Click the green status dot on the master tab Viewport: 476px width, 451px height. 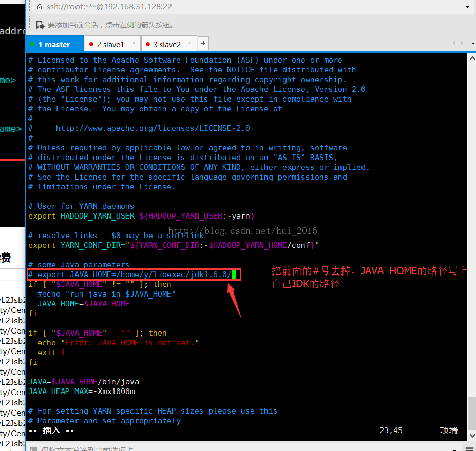click(x=33, y=44)
